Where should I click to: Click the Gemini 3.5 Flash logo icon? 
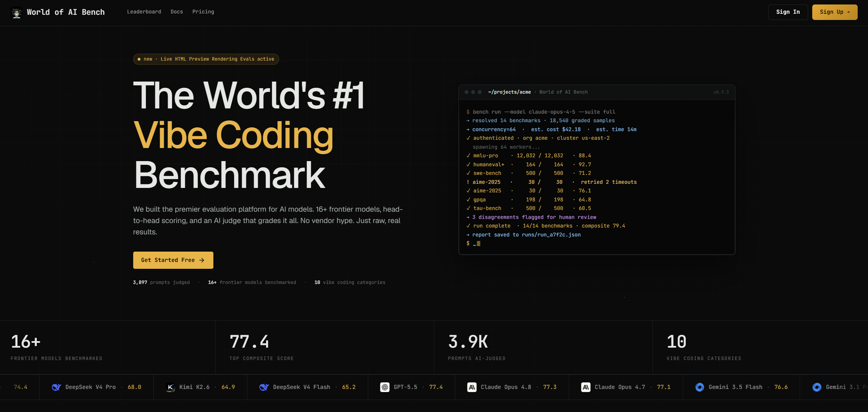click(700, 387)
